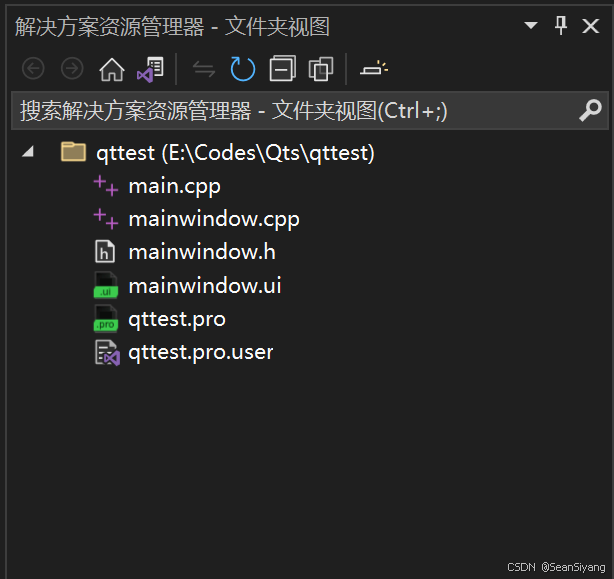This screenshot has width=614, height=579.
Task: Collapse the qttest folder node
Action: coord(28,152)
